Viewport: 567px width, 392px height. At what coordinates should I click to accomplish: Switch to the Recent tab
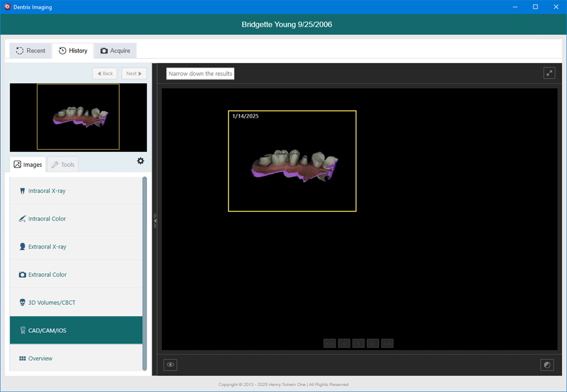click(30, 51)
